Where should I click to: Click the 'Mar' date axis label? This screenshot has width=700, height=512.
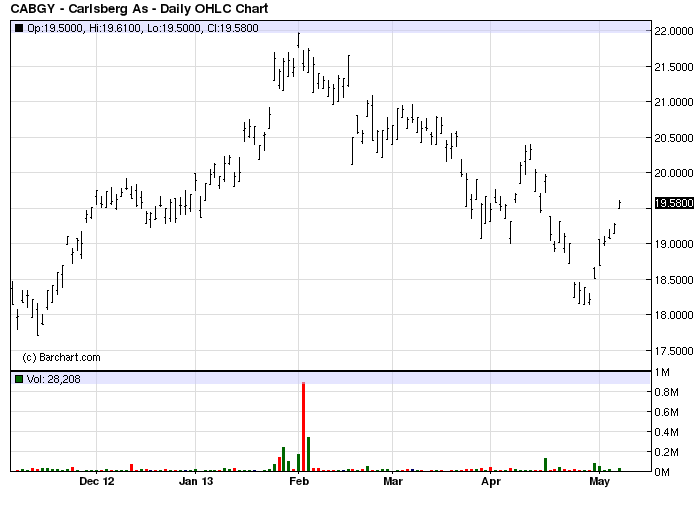click(393, 481)
